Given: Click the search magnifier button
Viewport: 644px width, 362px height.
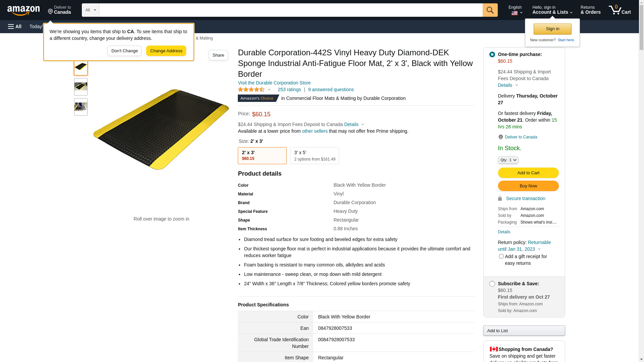Looking at the screenshot, I should [x=490, y=10].
